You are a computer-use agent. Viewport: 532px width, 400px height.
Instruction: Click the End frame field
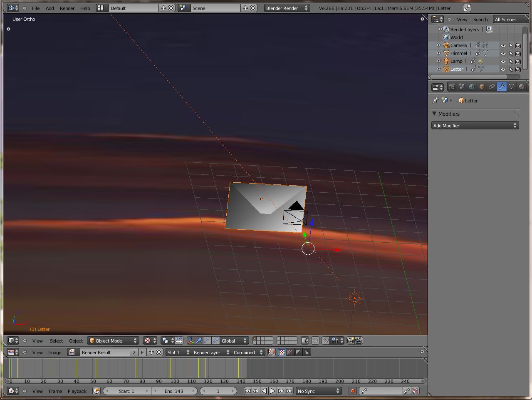(x=174, y=391)
